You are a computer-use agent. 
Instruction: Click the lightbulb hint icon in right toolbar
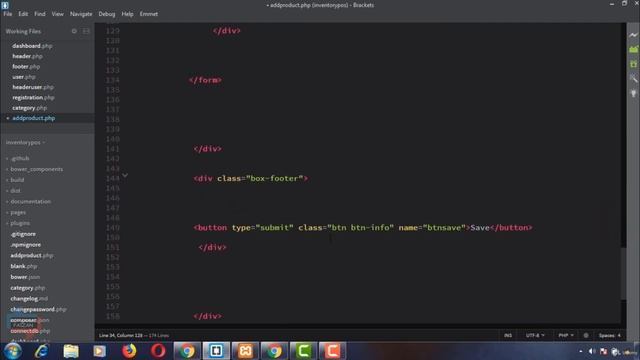coord(633,93)
